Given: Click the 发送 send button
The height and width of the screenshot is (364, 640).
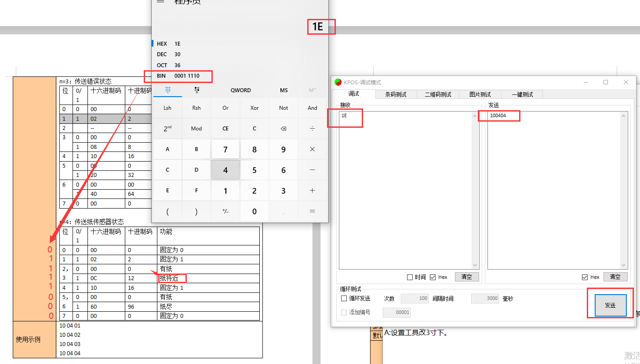Looking at the screenshot, I should pyautogui.click(x=610, y=305).
